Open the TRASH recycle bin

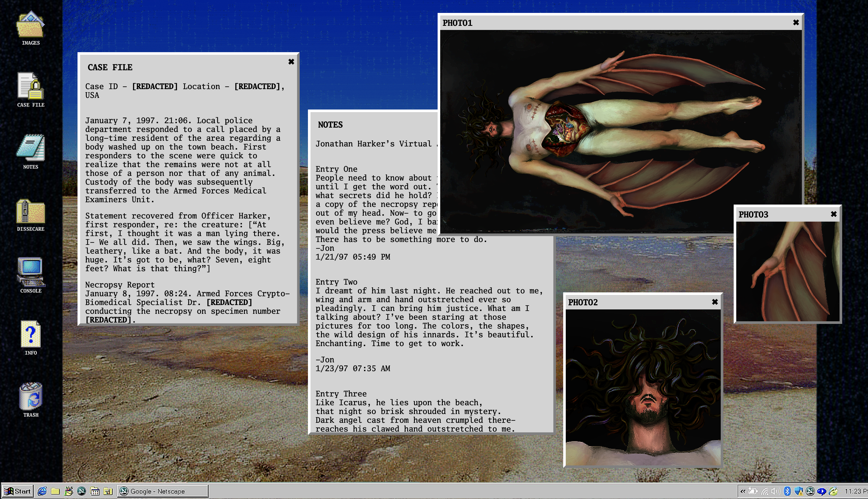30,396
